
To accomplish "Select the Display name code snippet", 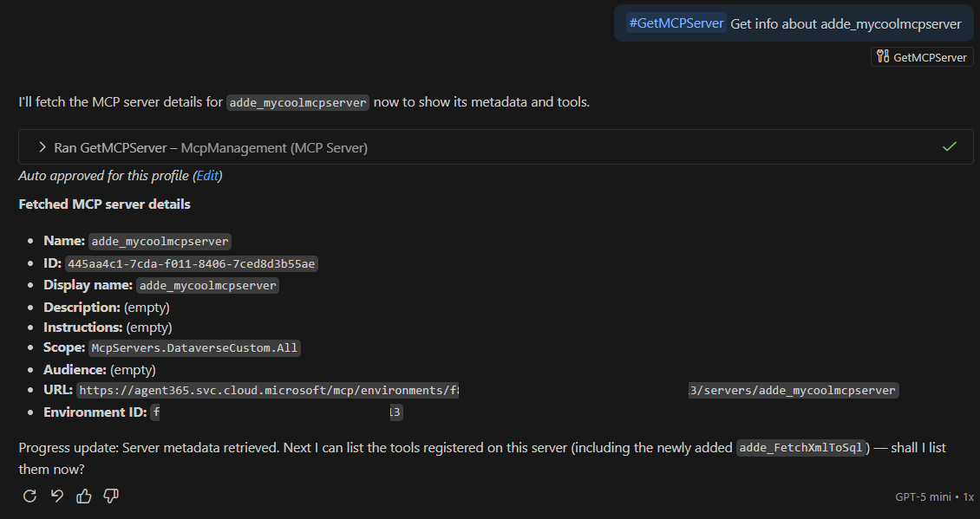I will 207,284.
